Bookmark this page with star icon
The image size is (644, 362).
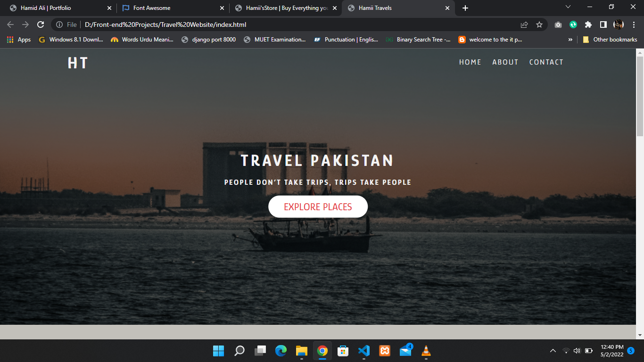[x=539, y=25]
